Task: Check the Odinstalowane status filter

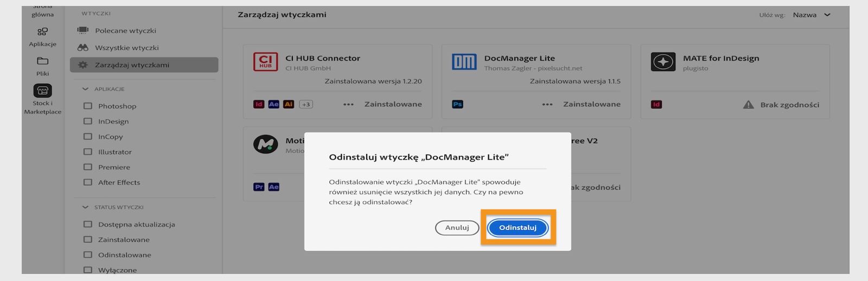Action: (x=88, y=254)
